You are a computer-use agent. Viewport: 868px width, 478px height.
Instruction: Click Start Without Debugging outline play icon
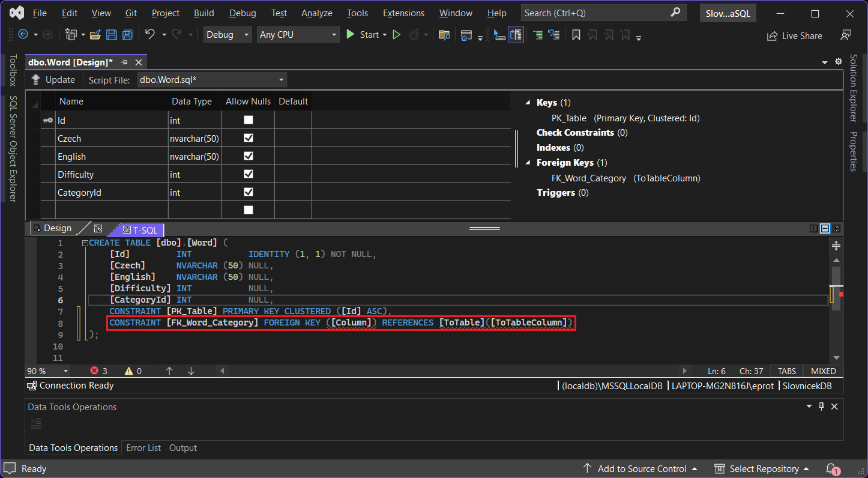[396, 35]
